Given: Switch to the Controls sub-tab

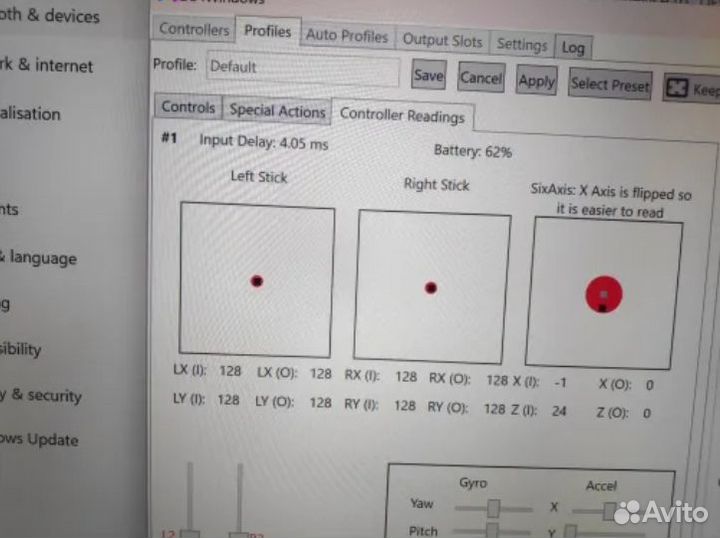Looking at the screenshot, I should [x=188, y=107].
